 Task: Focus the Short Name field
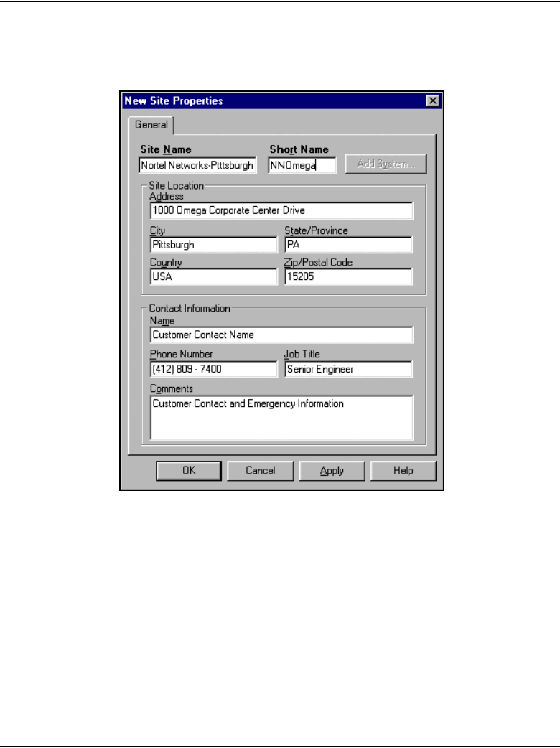pos(302,166)
